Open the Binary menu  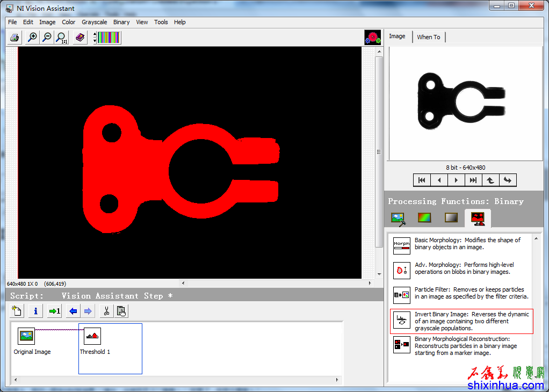pyautogui.click(x=121, y=22)
